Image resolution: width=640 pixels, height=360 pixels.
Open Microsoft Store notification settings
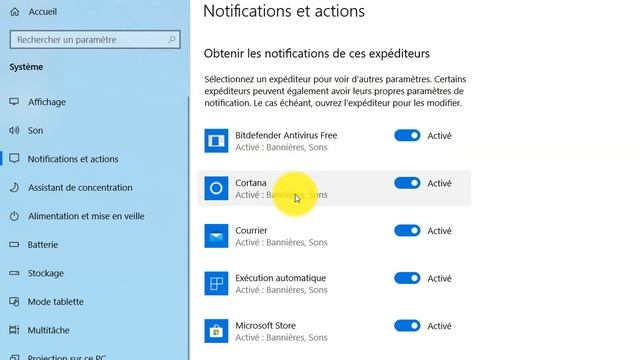pos(334,331)
